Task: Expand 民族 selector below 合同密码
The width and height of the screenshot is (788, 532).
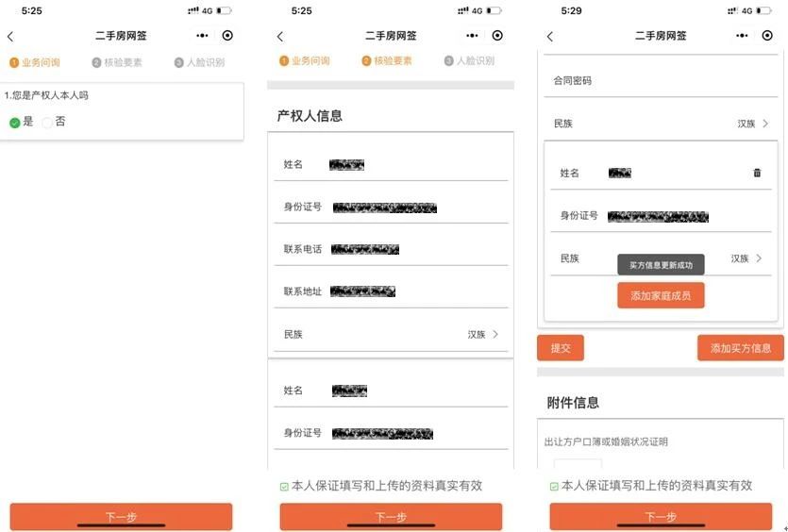Action: click(661, 123)
